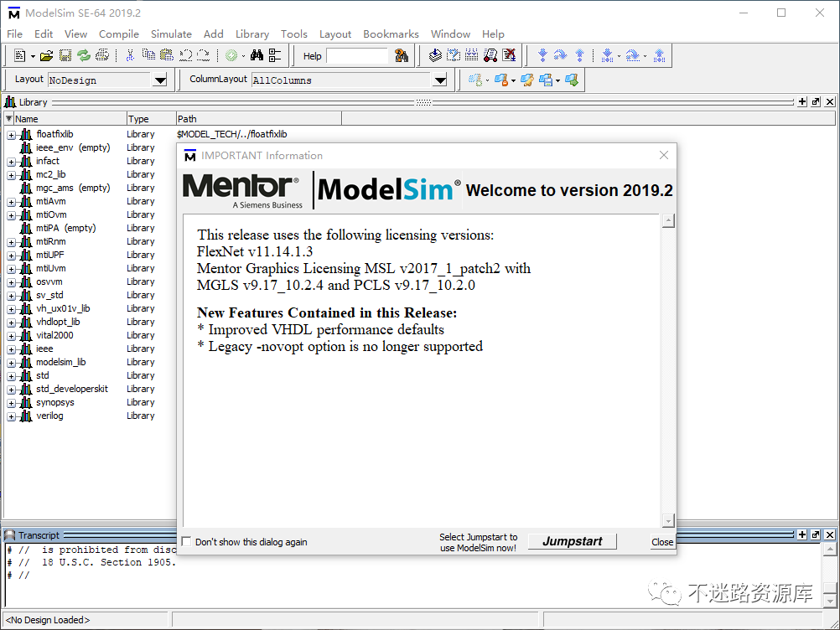The width and height of the screenshot is (840, 630).
Task: Click the Compile All icon
Action: 454,55
